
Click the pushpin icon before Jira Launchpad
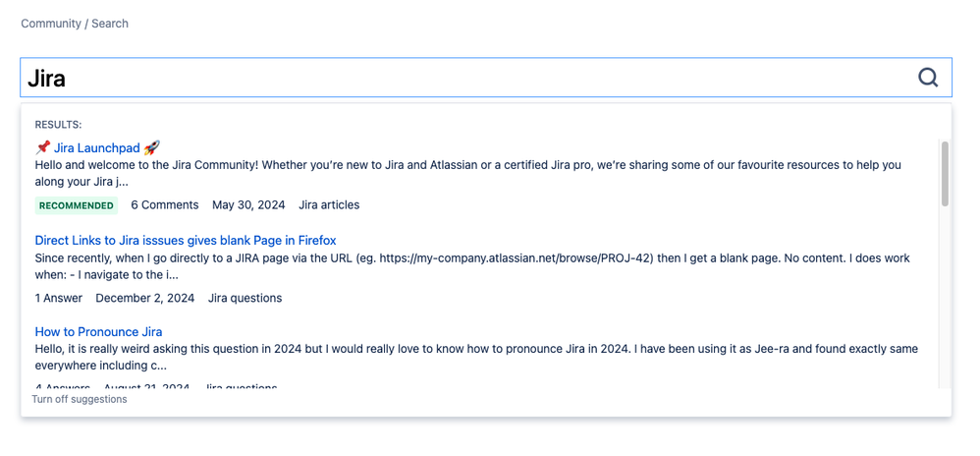(x=42, y=147)
